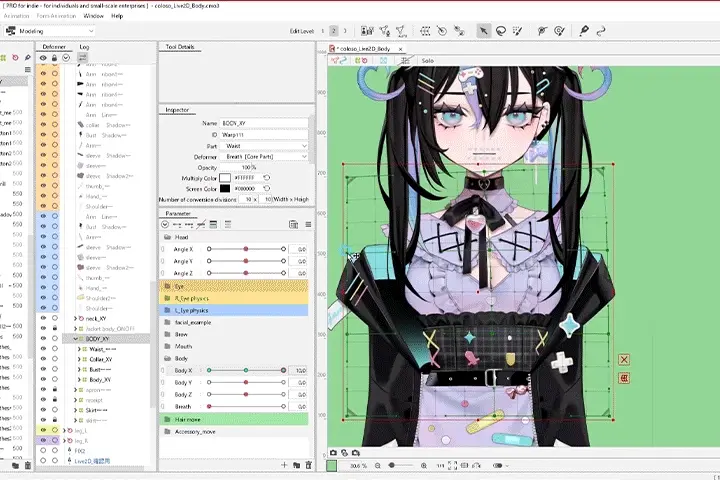Select the arrow selection tool
Viewport: 720px width, 480px height.
(x=483, y=31)
